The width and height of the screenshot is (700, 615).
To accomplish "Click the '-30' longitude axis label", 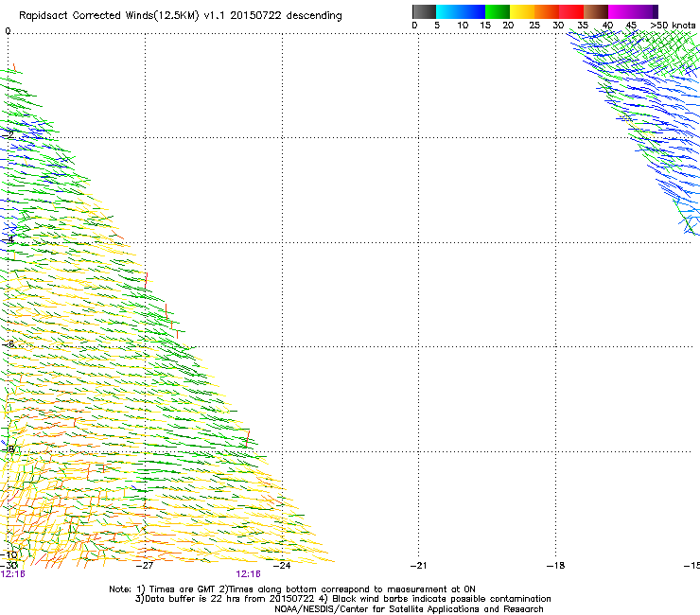I will [x=9, y=566].
